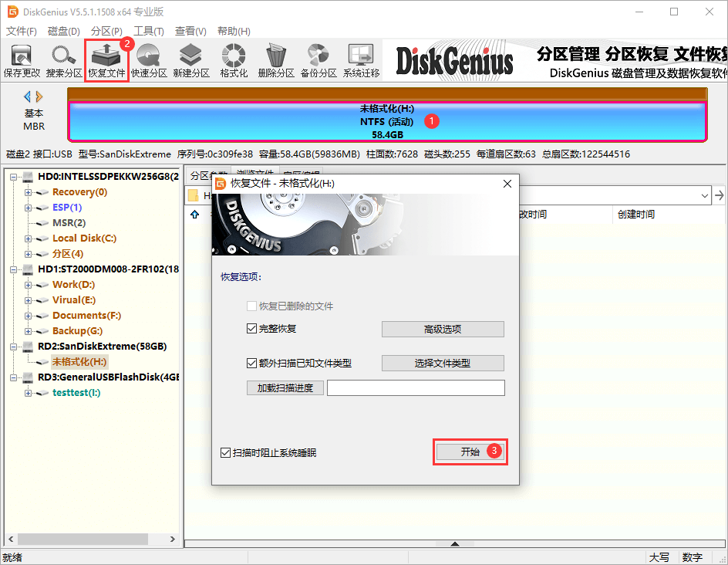
Task: Open the Help (帮助) menu
Action: click(x=234, y=31)
